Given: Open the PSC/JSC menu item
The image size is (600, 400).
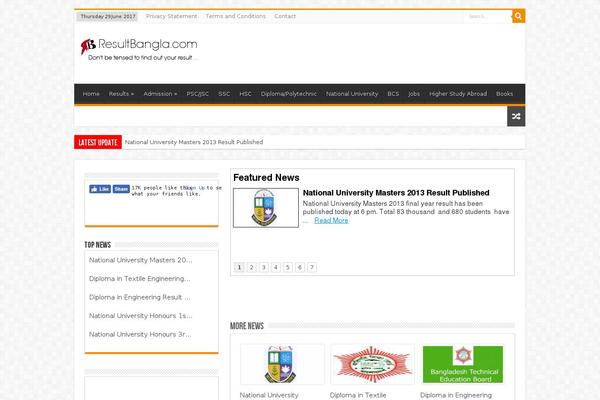Looking at the screenshot, I should (x=198, y=94).
